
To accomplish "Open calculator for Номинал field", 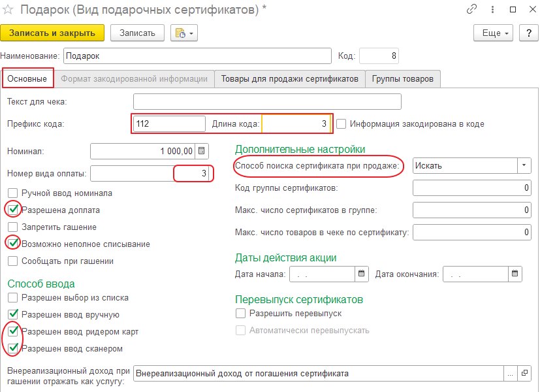I will coord(202,151).
